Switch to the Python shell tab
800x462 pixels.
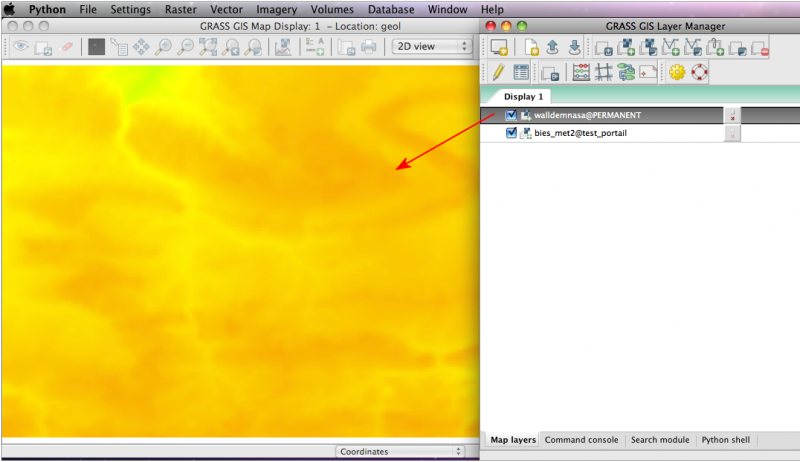725,440
